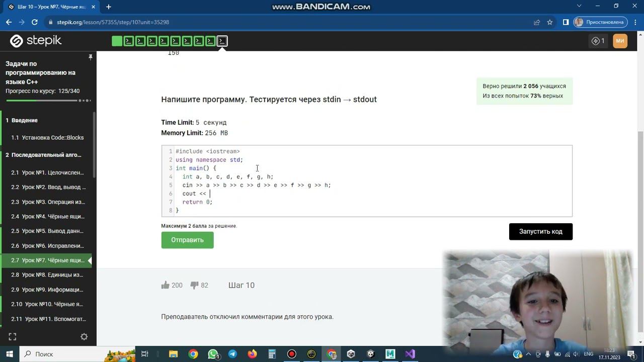Submit solution with Отправить button
644x362 pixels.
click(187, 240)
